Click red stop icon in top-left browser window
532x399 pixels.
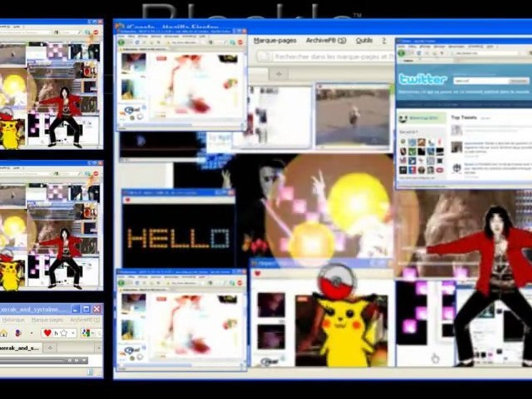(x=96, y=32)
